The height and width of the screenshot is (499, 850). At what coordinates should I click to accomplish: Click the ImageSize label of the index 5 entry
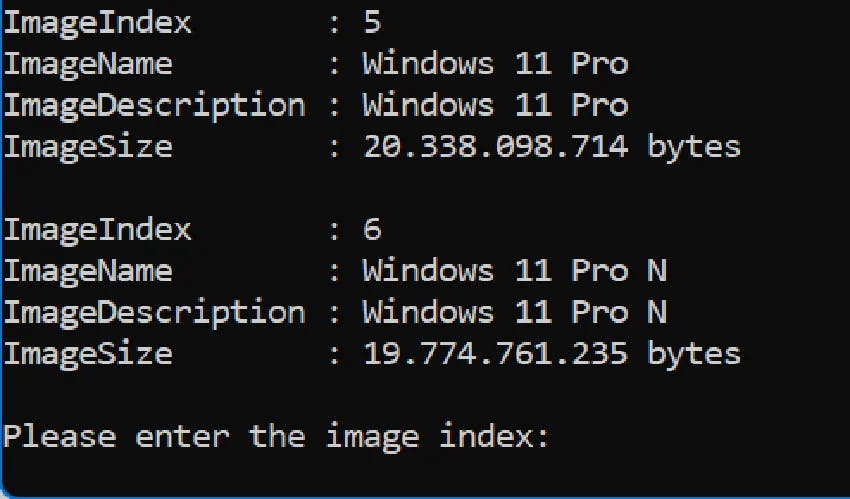coord(87,147)
